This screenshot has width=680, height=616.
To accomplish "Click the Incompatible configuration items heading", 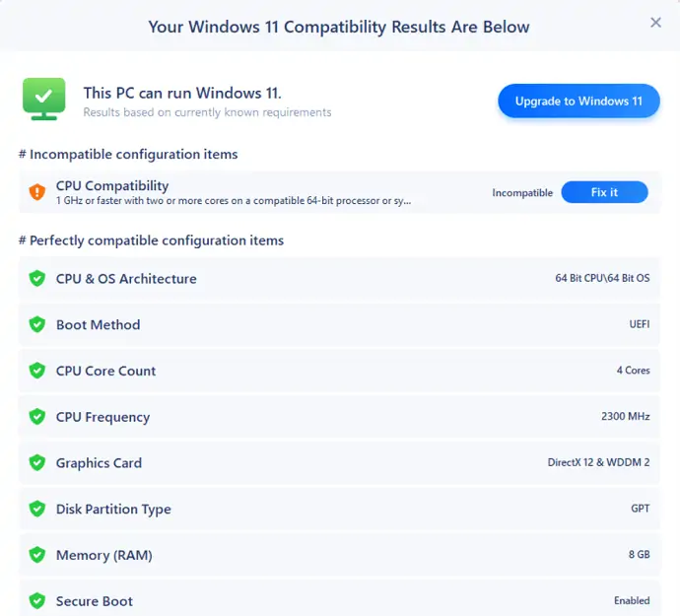I will [128, 154].
